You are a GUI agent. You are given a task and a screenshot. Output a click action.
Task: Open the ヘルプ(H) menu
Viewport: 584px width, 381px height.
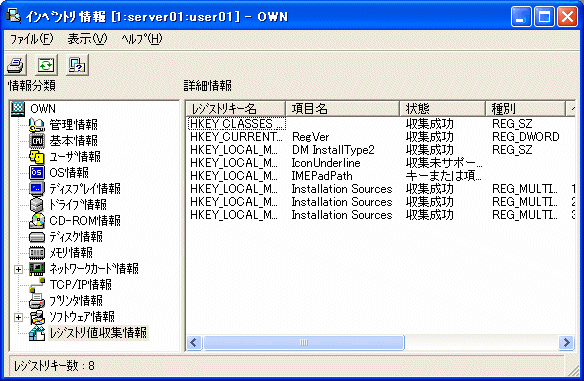tap(142, 39)
